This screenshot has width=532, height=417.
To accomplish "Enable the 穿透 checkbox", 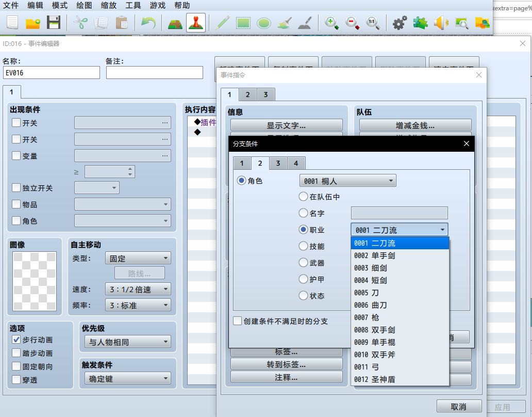I will 16,380.
